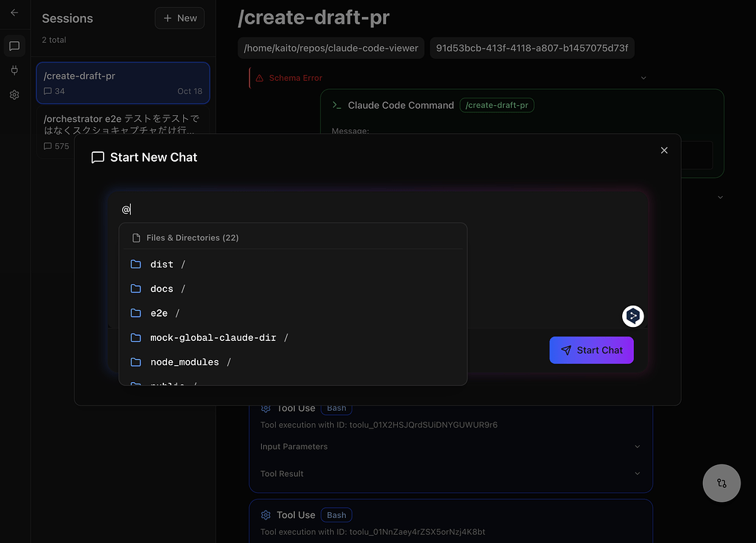Click the terminal icon beside Claude Code Command
Screen dimensions: 756x543
click(x=337, y=105)
